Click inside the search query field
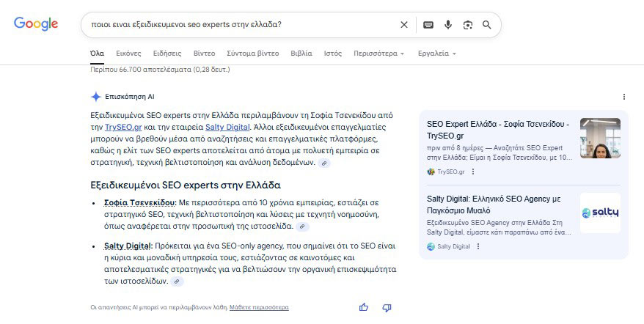 tap(235, 25)
